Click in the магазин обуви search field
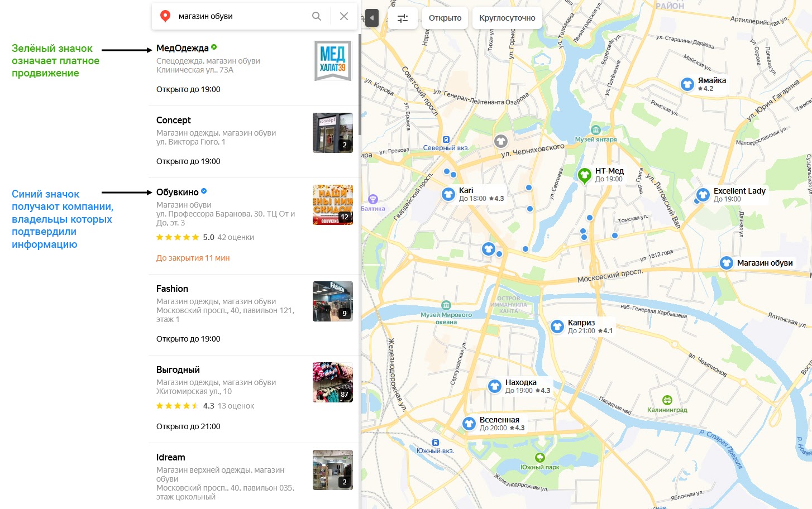 (x=240, y=16)
